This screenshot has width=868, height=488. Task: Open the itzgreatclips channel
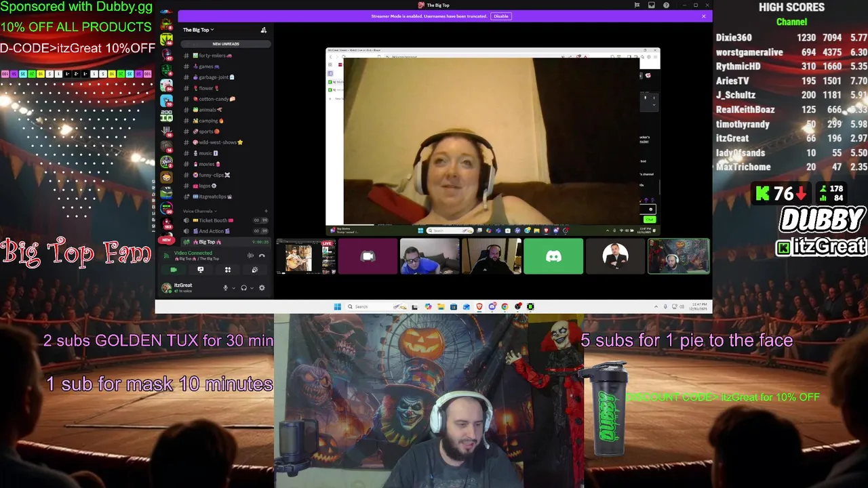click(226, 197)
